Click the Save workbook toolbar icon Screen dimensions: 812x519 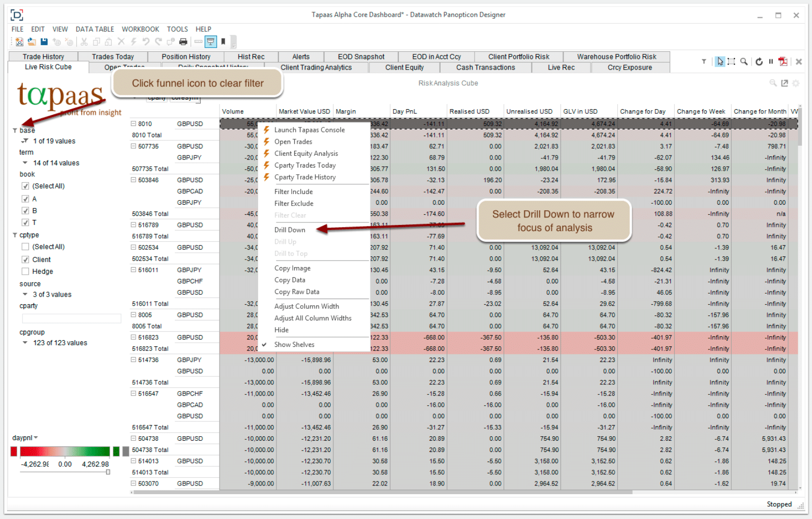[x=44, y=42]
